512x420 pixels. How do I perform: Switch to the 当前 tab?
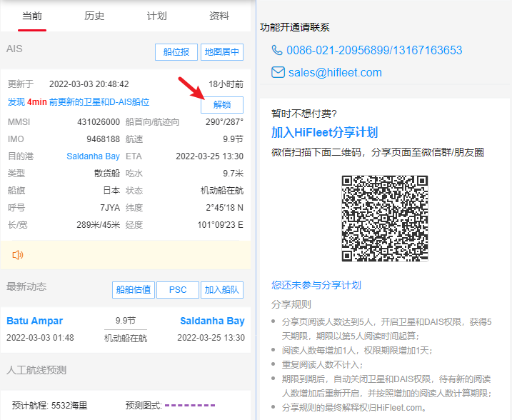click(32, 16)
